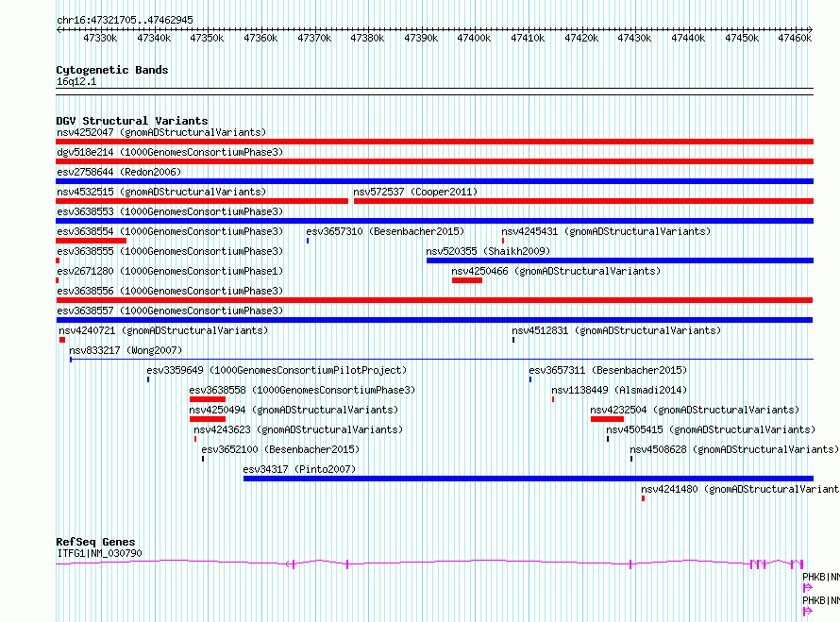Click the chr16:47321705..47462945 region label
This screenshot has width=840, height=622.
click(x=125, y=20)
